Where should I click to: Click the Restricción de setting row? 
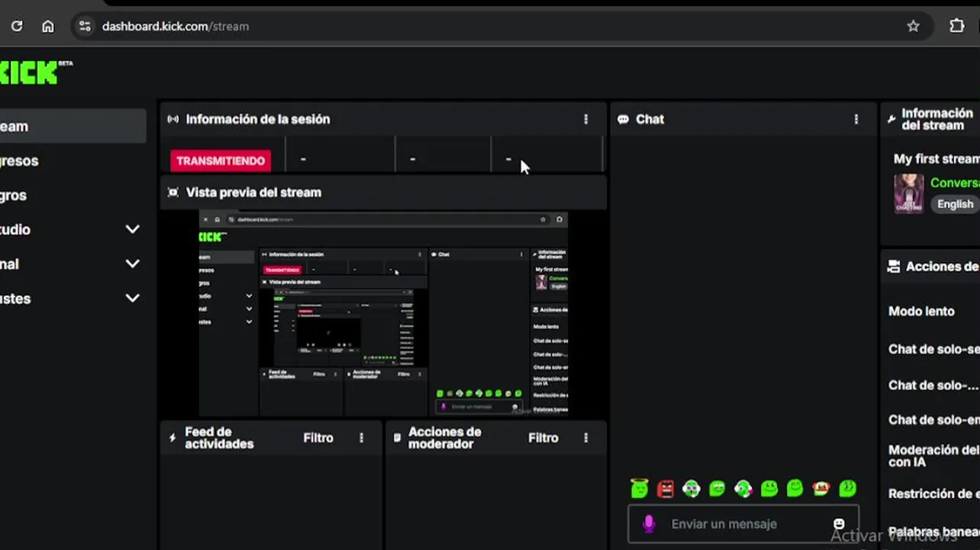pyautogui.click(x=933, y=493)
